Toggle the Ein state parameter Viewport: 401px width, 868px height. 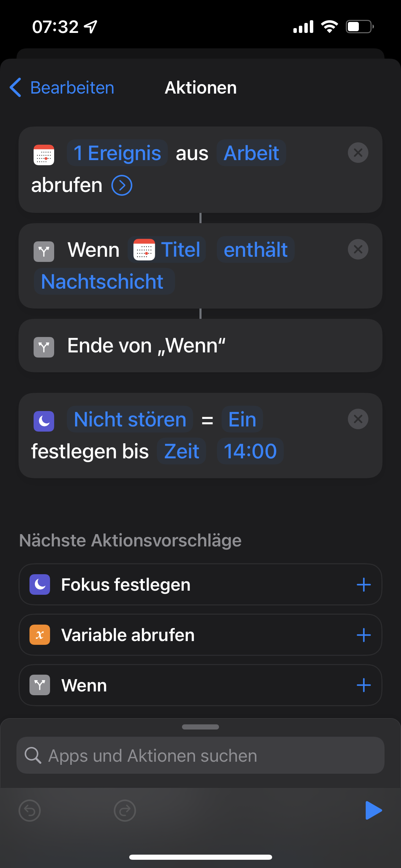(242, 419)
